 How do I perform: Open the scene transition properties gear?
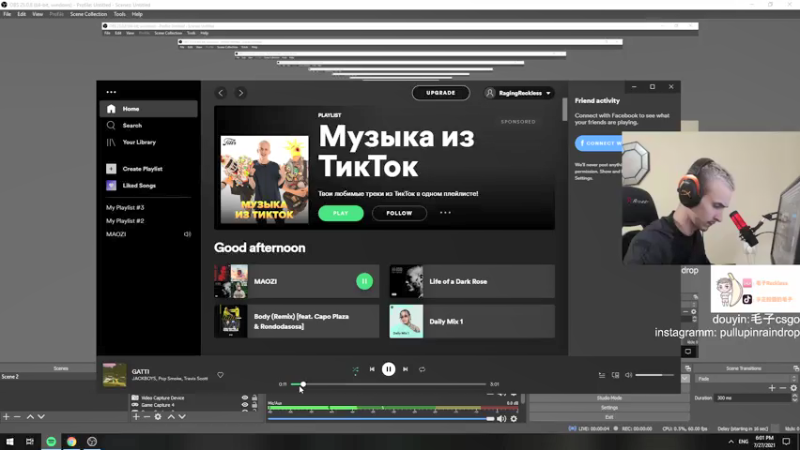[x=793, y=388]
